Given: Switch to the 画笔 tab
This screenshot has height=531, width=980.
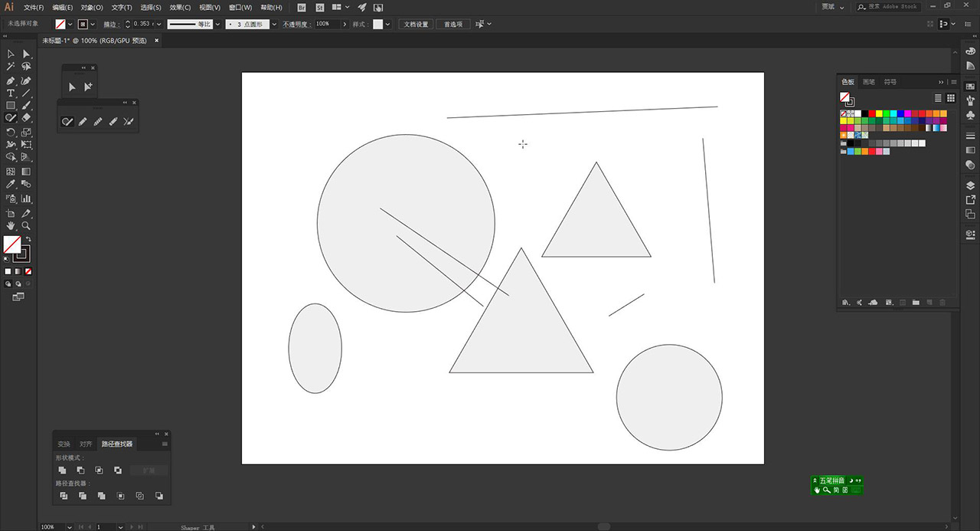Looking at the screenshot, I should coord(868,82).
